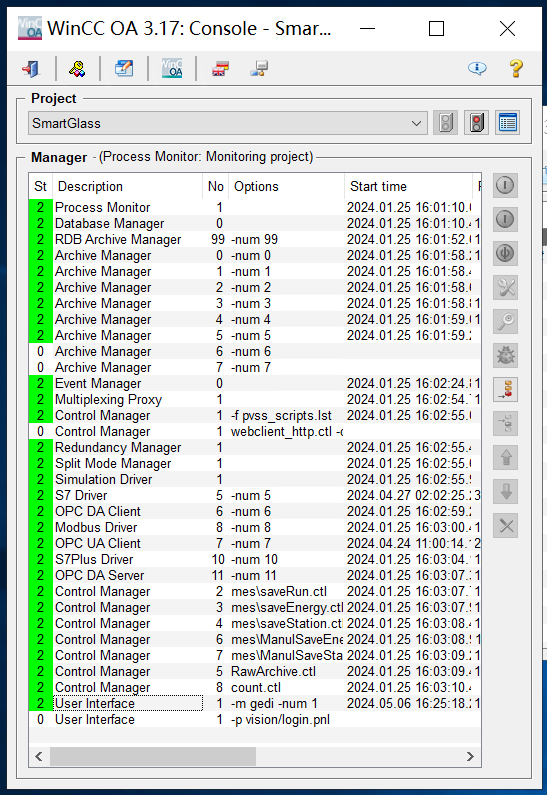Click the Description column header
The width and height of the screenshot is (547, 795).
127,187
